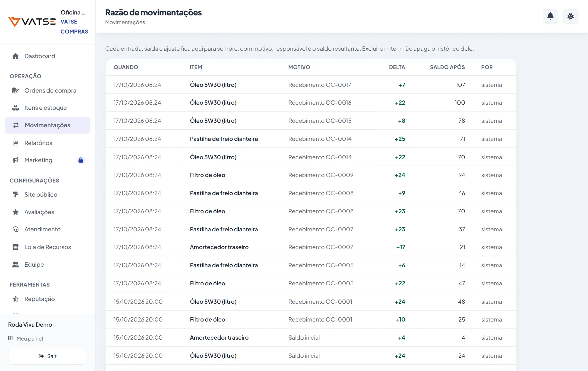Click the Marketing megaphone icon
Viewport: 588px width, 371px height.
point(16,160)
